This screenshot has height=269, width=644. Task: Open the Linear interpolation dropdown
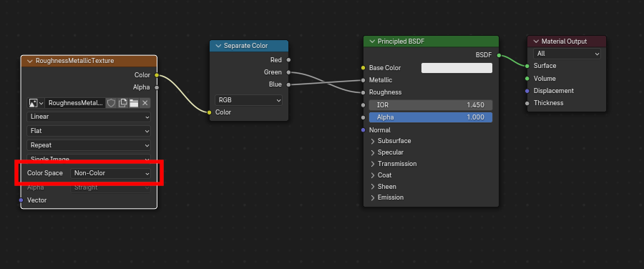pos(89,117)
